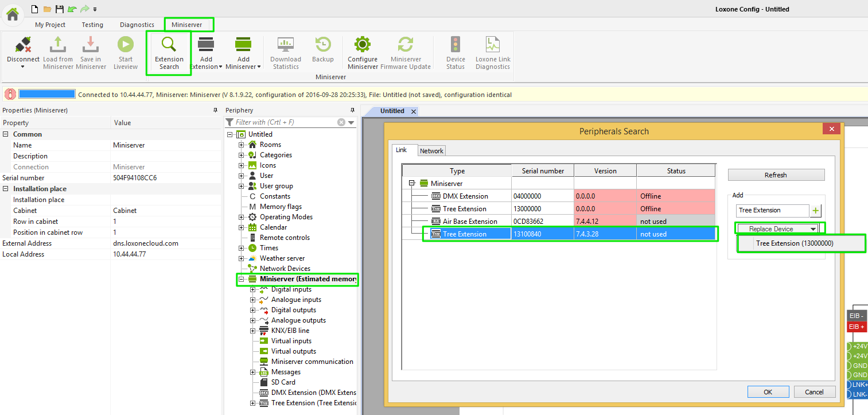
Task: Click the green plus add icon
Action: click(816, 211)
